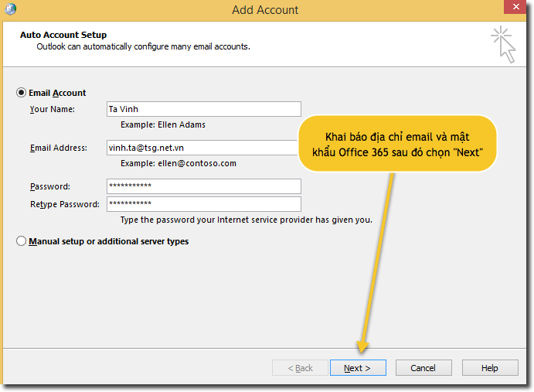The width and height of the screenshot is (534, 392).
Task: Open Help for account setup
Action: click(x=490, y=368)
